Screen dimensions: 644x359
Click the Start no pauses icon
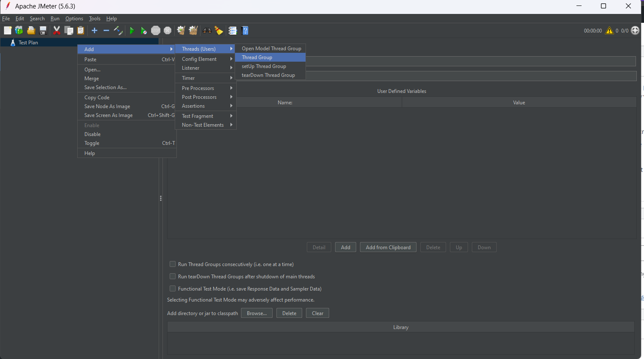[144, 30]
